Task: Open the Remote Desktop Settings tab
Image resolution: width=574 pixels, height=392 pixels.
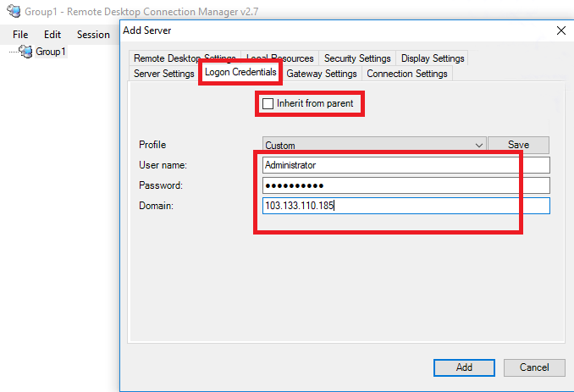Action: [185, 58]
